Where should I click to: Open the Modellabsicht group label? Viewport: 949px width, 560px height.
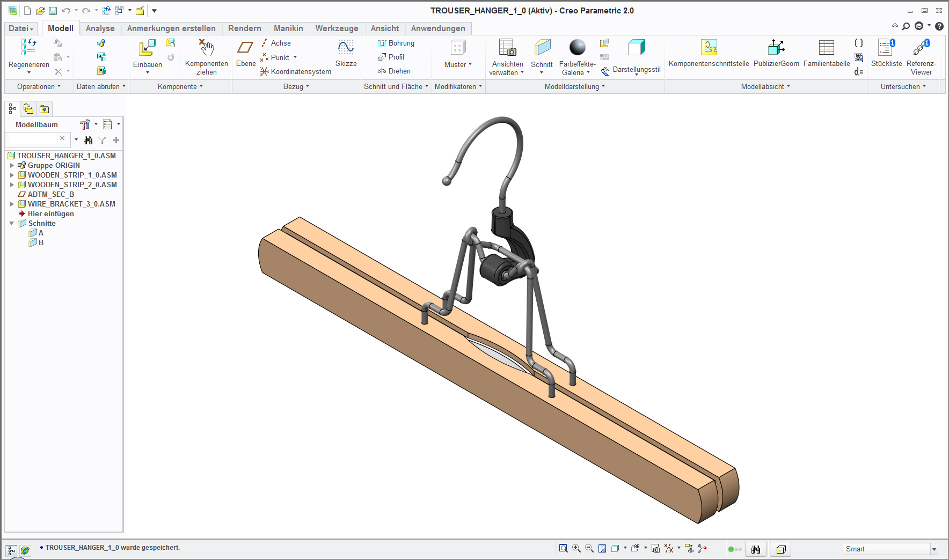point(765,86)
